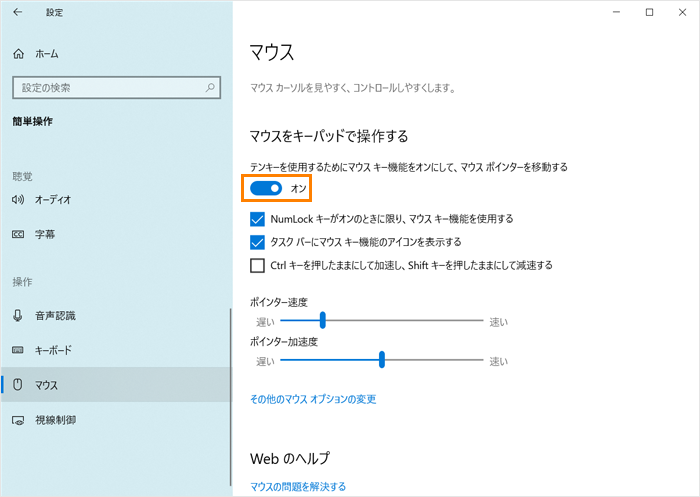Uncheck タスク バーにマウス キー機能のアイコン checkbox
This screenshot has height=497, width=700.
click(258, 242)
